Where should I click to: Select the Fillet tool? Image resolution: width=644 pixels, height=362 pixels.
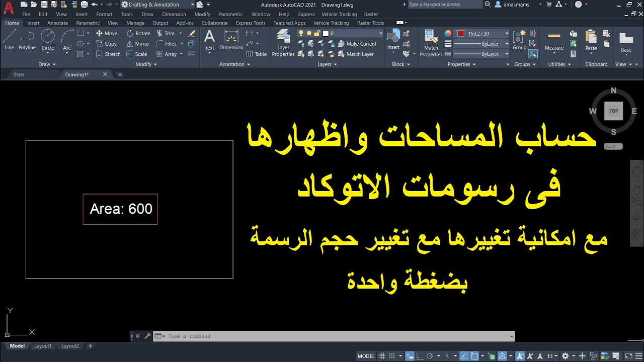[166, 44]
